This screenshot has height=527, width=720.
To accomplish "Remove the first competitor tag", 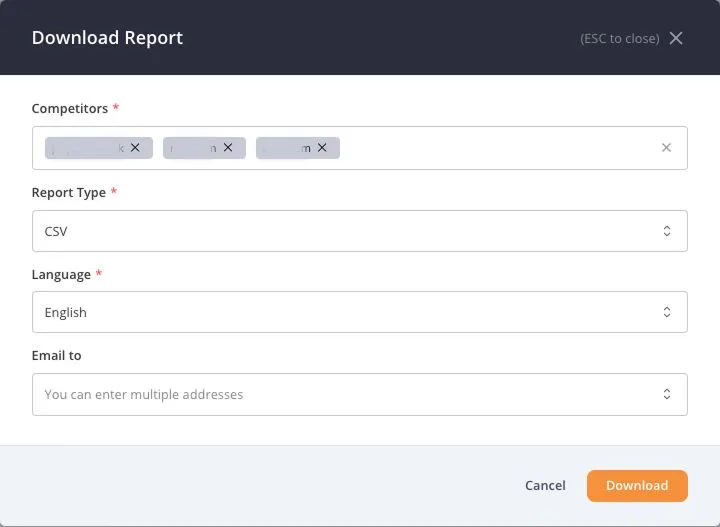I will 135,147.
